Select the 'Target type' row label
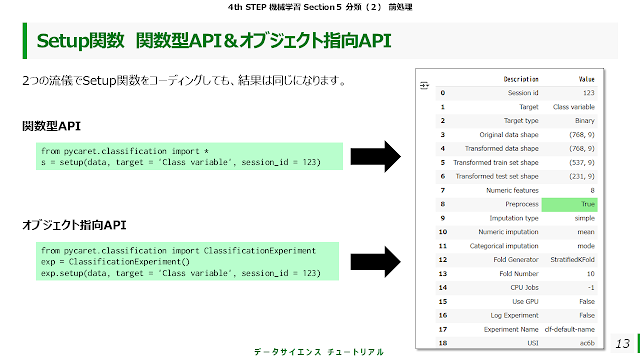640x360 pixels. pos(521,121)
